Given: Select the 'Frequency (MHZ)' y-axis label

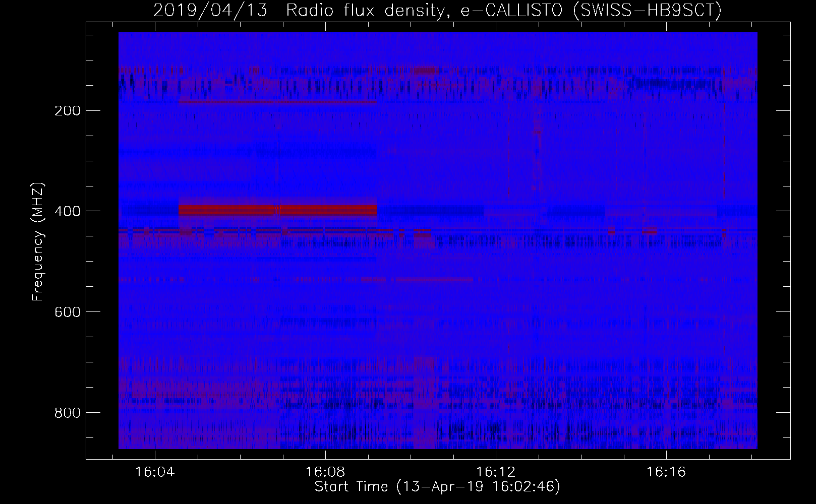Looking at the screenshot, I should pos(38,241).
